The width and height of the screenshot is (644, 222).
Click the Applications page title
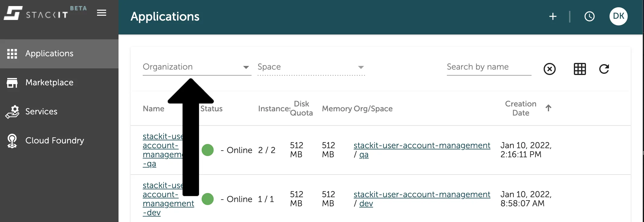(x=165, y=17)
